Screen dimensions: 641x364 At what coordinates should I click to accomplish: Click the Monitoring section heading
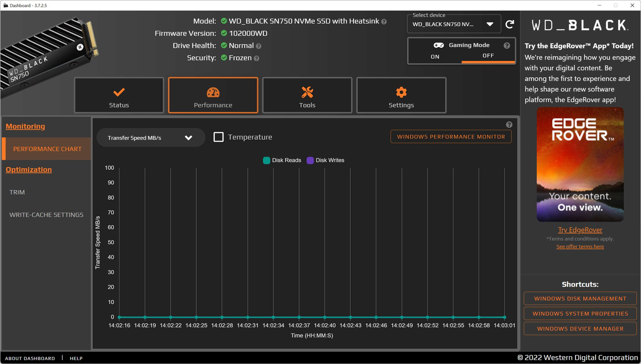tap(25, 126)
